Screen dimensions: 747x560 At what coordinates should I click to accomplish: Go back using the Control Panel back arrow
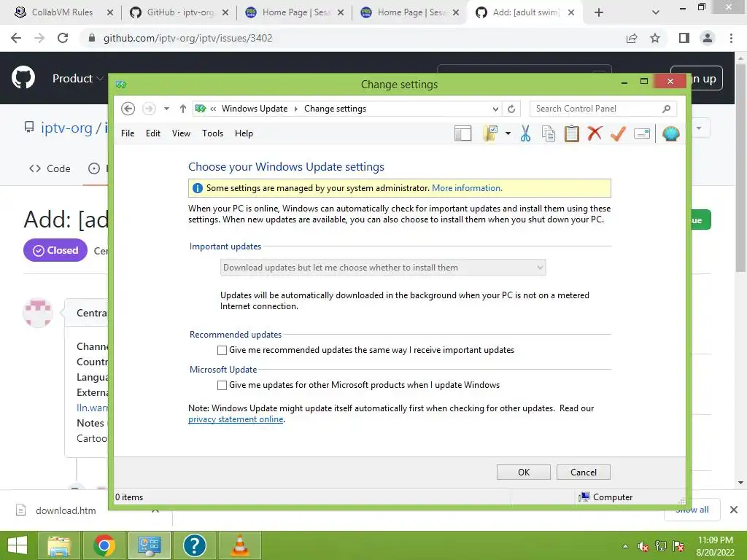(128, 109)
